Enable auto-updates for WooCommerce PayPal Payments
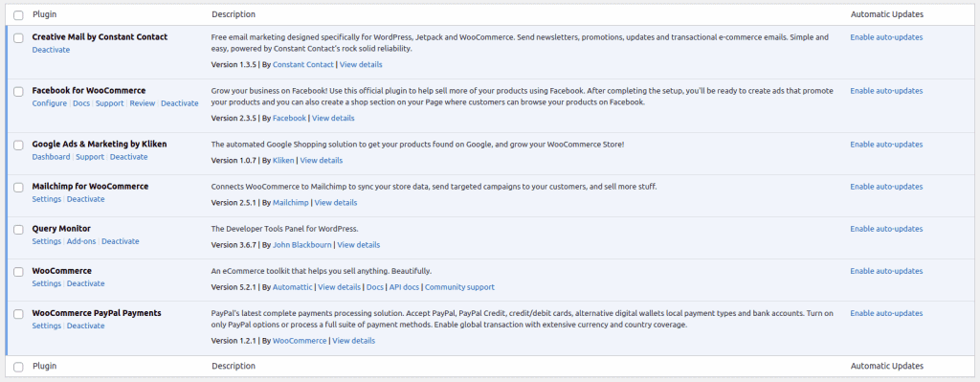This screenshot has width=980, height=382. pyautogui.click(x=886, y=314)
